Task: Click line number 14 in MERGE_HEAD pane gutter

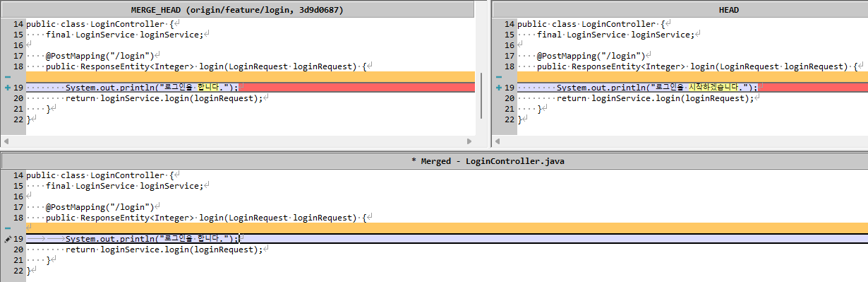Action: 18,24
